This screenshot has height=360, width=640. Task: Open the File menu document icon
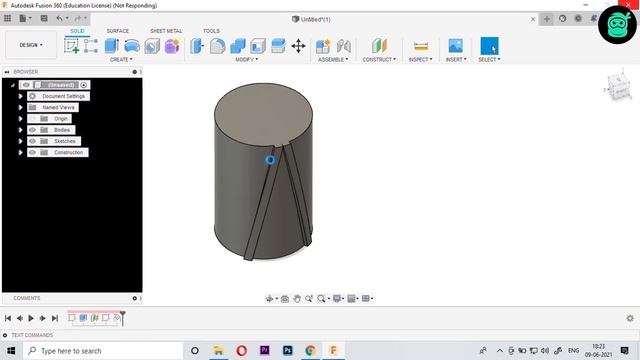pos(23,18)
